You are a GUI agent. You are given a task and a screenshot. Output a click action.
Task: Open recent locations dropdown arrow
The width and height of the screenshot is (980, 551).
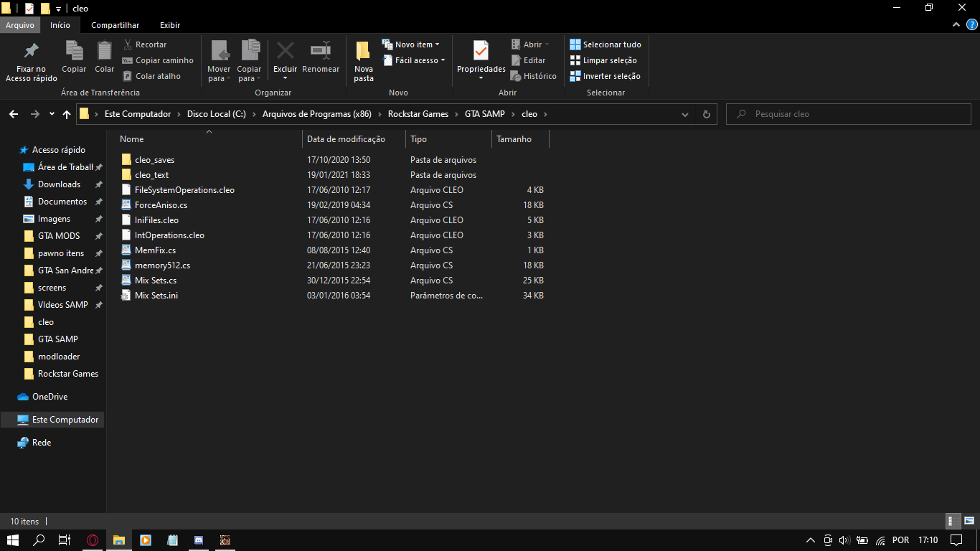click(52, 114)
